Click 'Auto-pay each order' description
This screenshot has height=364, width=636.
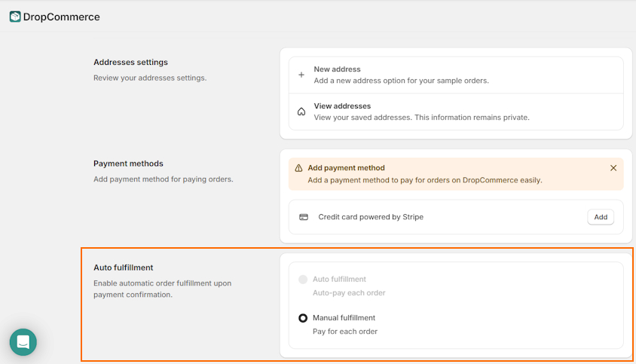click(x=349, y=293)
